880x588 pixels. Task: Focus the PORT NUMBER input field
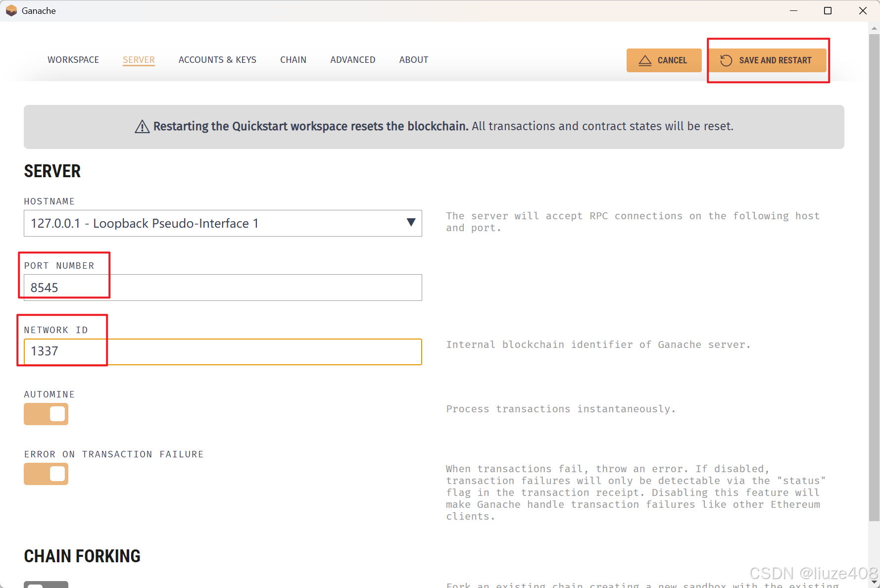tap(223, 288)
